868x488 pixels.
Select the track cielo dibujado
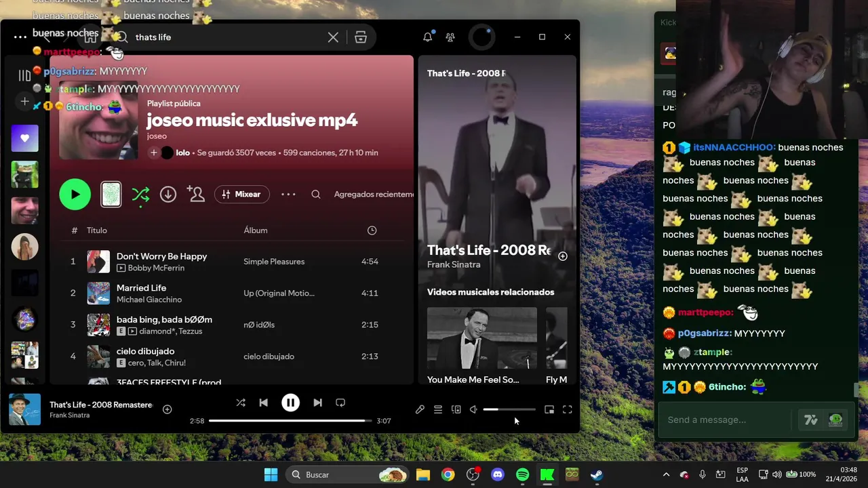[x=145, y=351]
